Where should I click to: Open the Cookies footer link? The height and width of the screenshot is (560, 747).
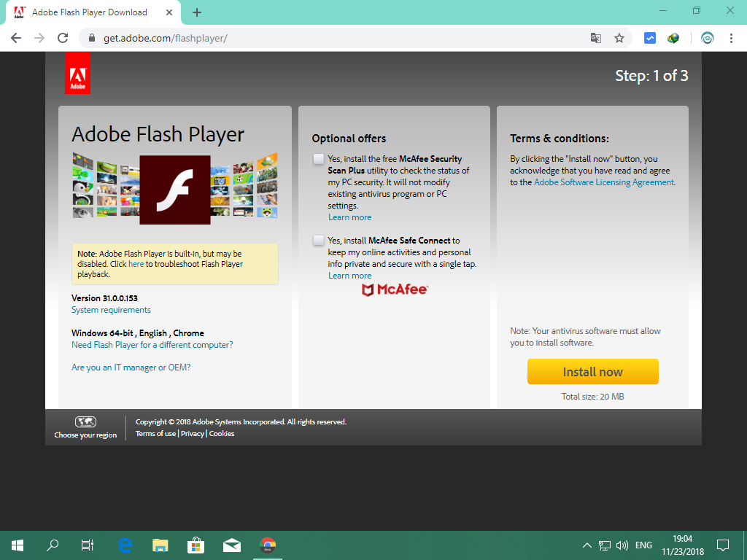[222, 433]
